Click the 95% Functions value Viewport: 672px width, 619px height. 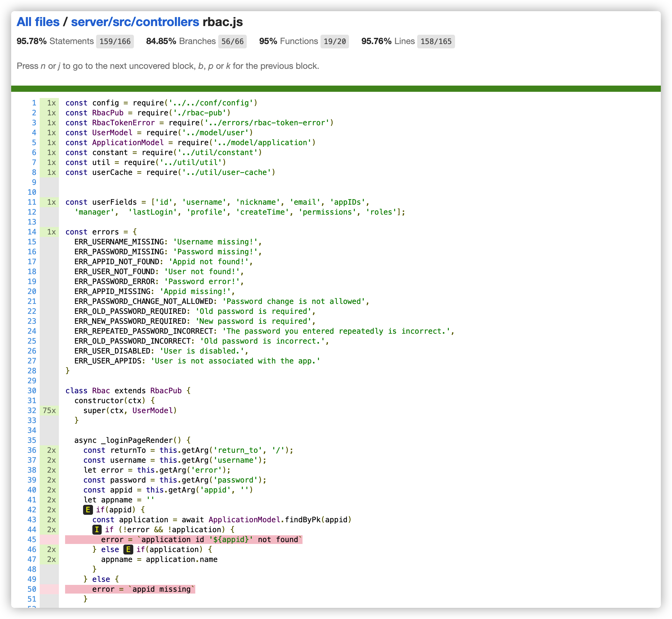tap(268, 41)
